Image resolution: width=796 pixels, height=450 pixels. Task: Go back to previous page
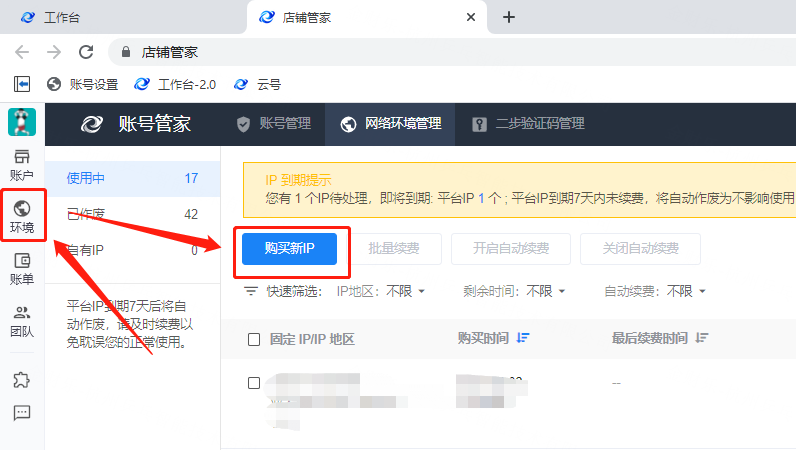pyautogui.click(x=22, y=52)
